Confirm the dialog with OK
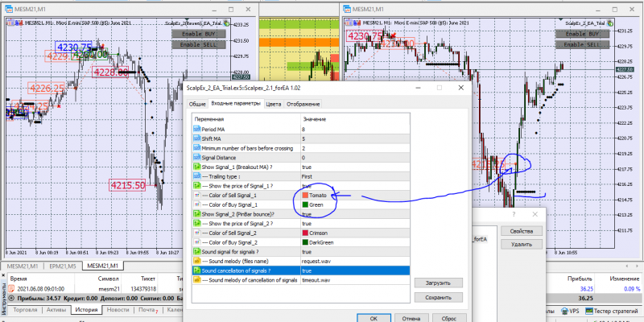 click(x=374, y=318)
